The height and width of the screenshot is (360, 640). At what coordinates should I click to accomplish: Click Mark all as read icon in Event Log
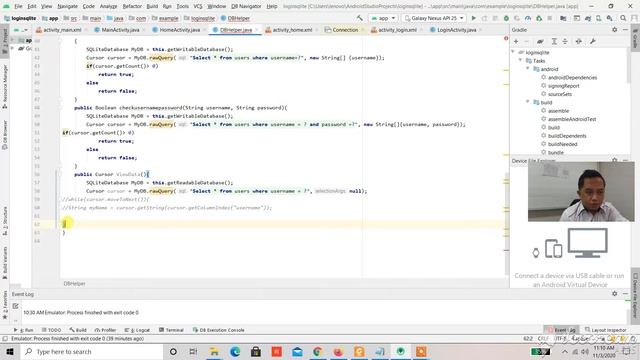16,306
